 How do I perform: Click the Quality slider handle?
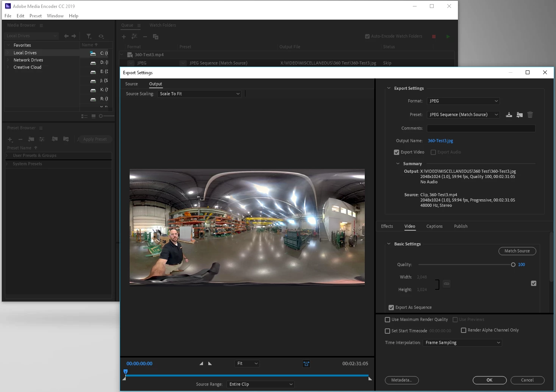coord(513,265)
